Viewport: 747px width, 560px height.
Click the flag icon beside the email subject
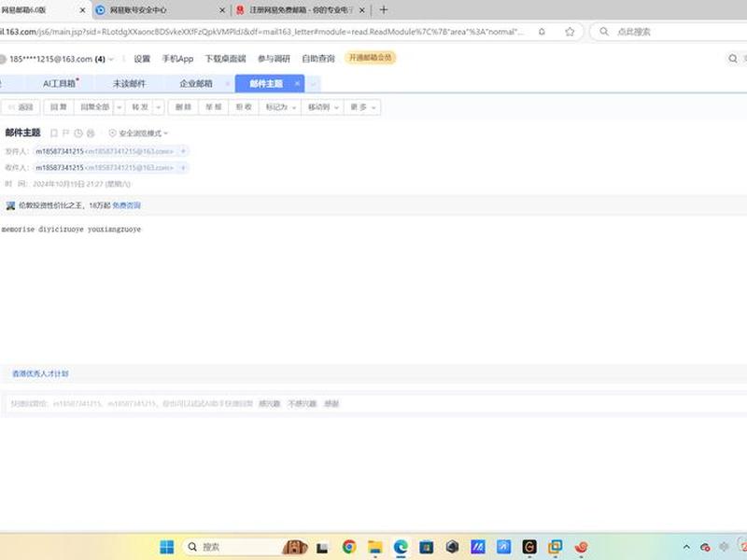(65, 133)
